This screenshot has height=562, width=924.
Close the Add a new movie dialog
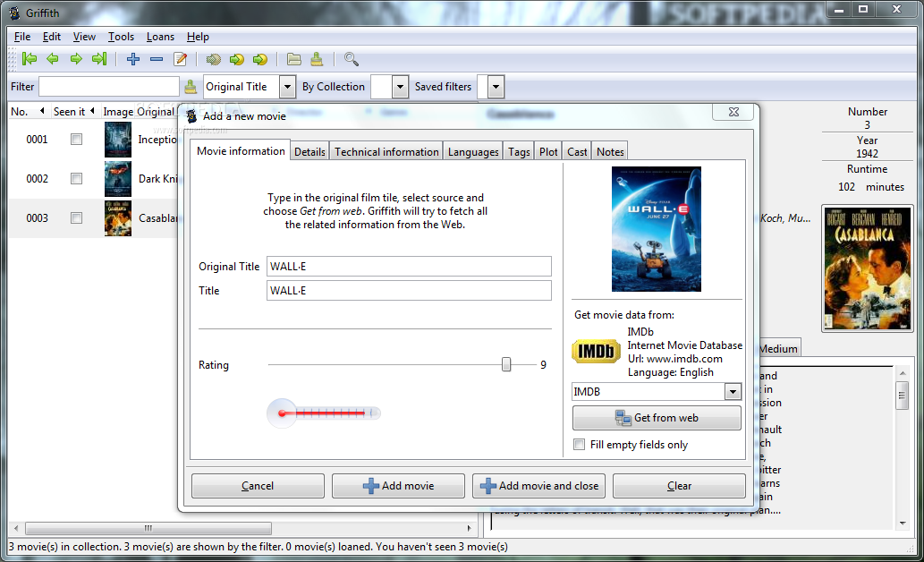(733, 112)
